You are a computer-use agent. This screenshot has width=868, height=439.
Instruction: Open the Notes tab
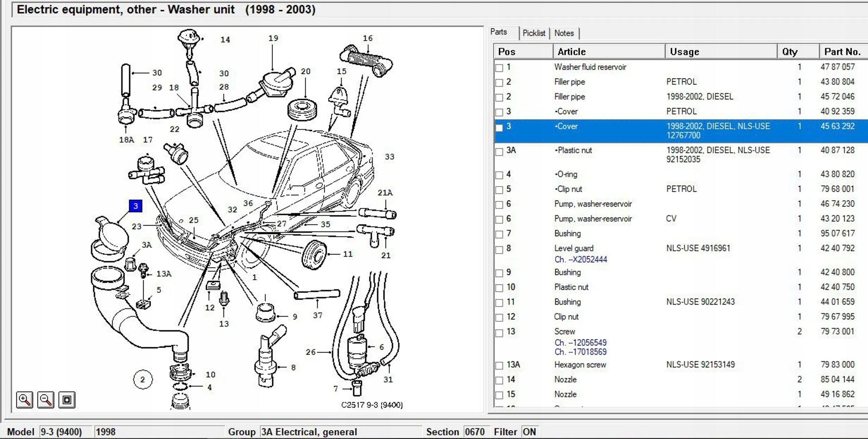(x=564, y=33)
